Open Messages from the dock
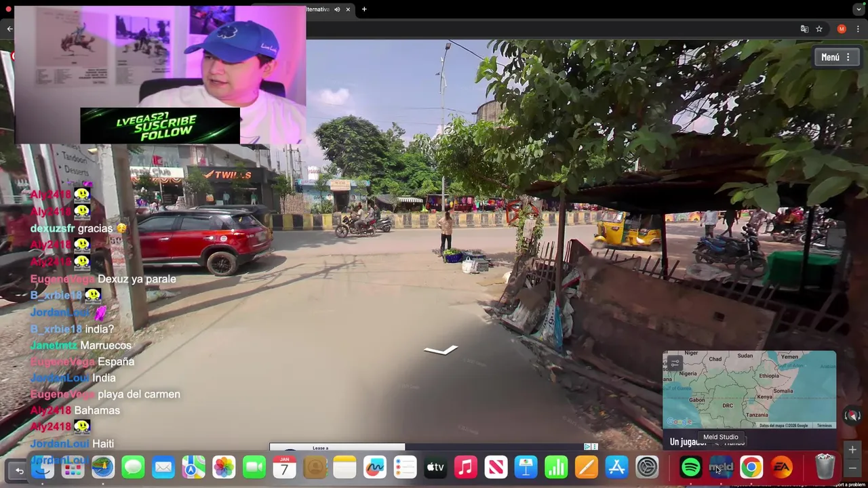Image resolution: width=868 pixels, height=488 pixels. click(x=133, y=468)
